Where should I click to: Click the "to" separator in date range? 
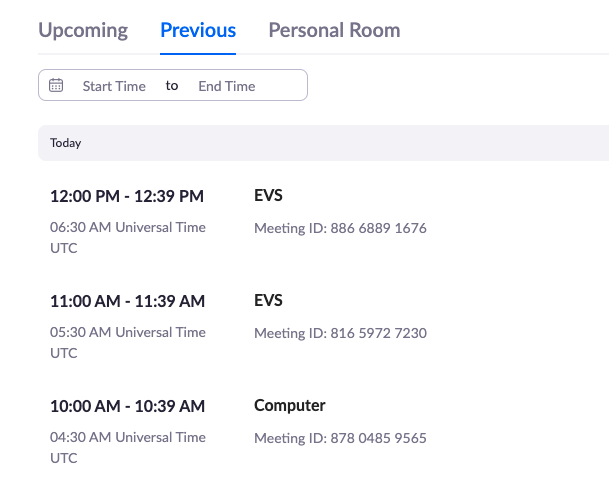pyautogui.click(x=172, y=86)
